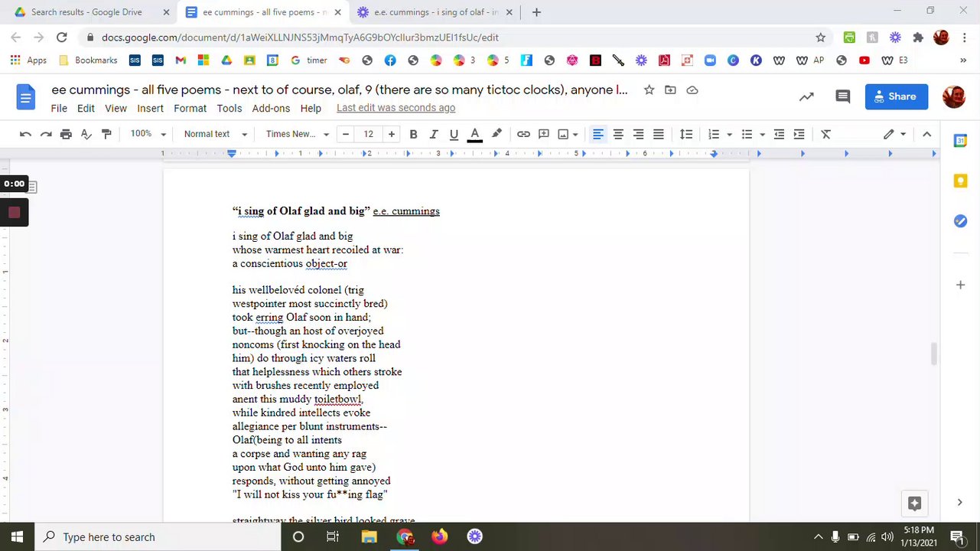Open 'Last edit was seconds ago' history link

tap(396, 108)
